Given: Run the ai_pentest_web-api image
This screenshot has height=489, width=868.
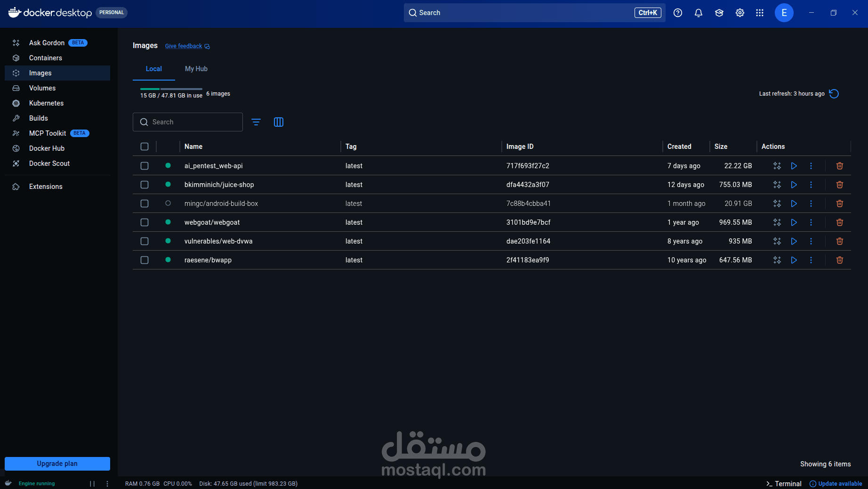Looking at the screenshot, I should pos(794,166).
